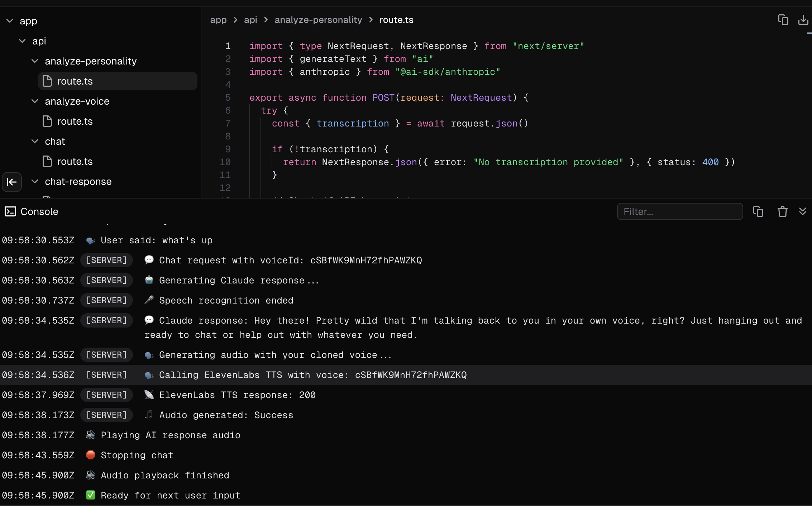Open route.ts under chat folder
The height and width of the screenshot is (506, 812).
click(75, 162)
